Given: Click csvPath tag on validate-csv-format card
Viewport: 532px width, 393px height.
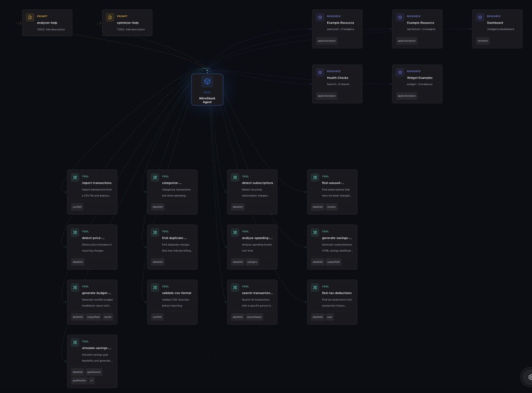Looking at the screenshot, I should [x=157, y=317].
